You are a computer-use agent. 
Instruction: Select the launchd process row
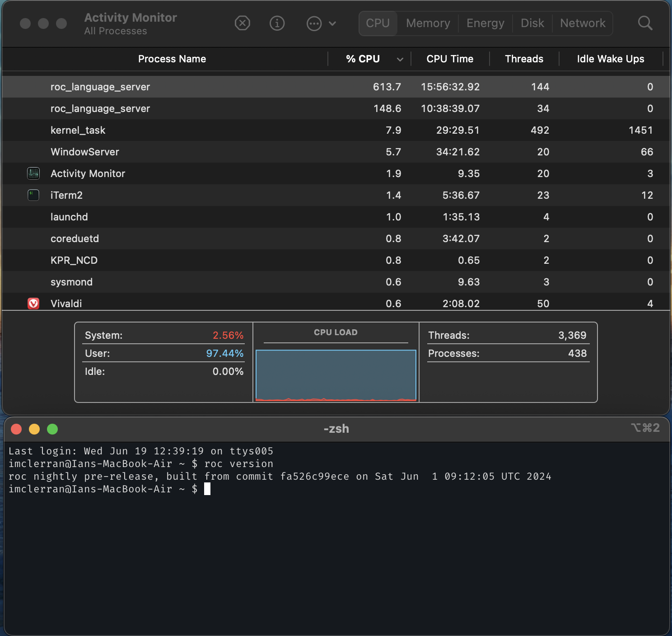[336, 217]
